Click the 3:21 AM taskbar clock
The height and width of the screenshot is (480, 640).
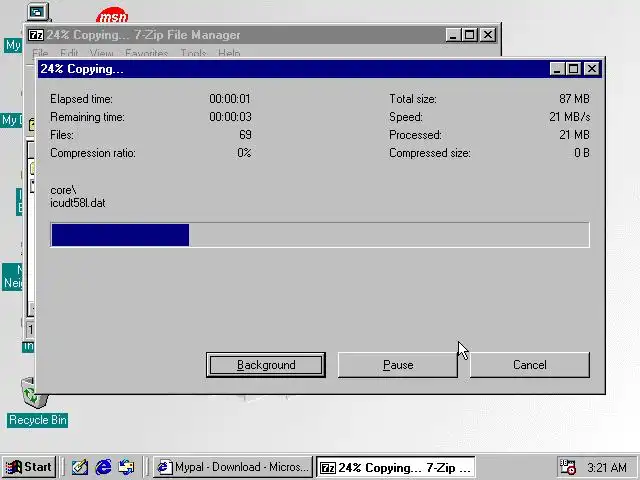[607, 467]
